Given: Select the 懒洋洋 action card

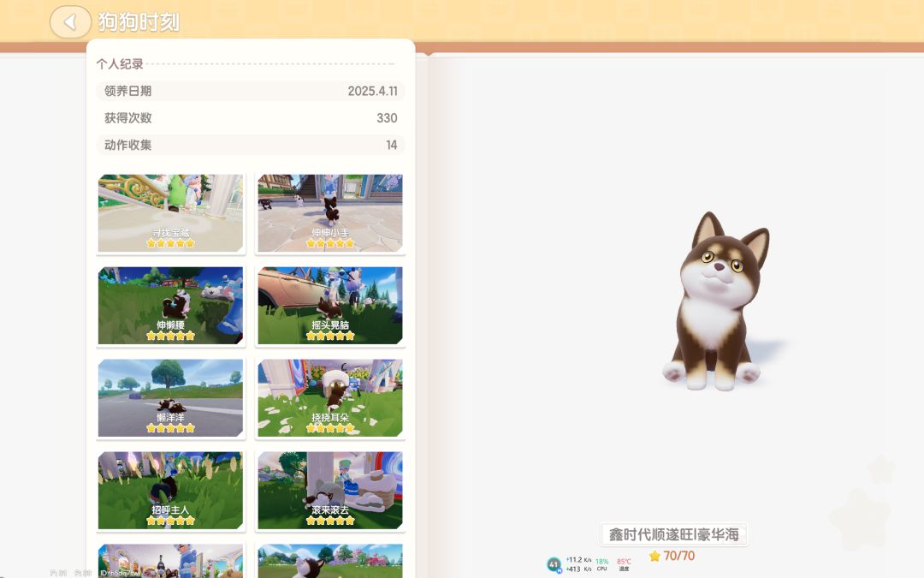Looking at the screenshot, I should coord(170,398).
